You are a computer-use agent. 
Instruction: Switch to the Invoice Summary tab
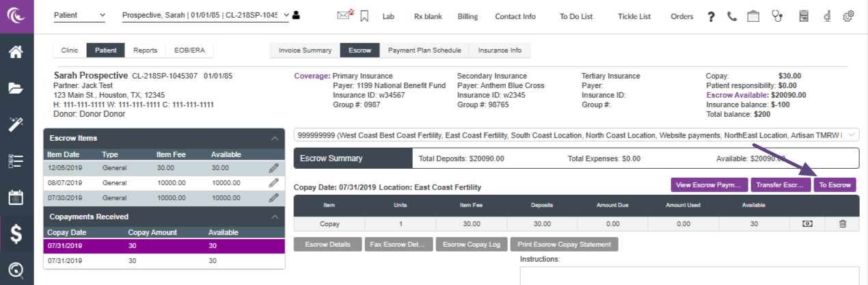[305, 50]
